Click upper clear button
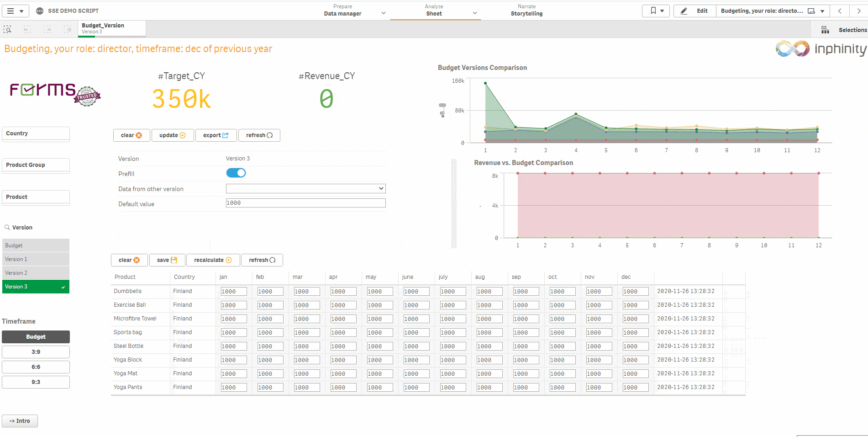This screenshot has height=437, width=868. (x=132, y=135)
